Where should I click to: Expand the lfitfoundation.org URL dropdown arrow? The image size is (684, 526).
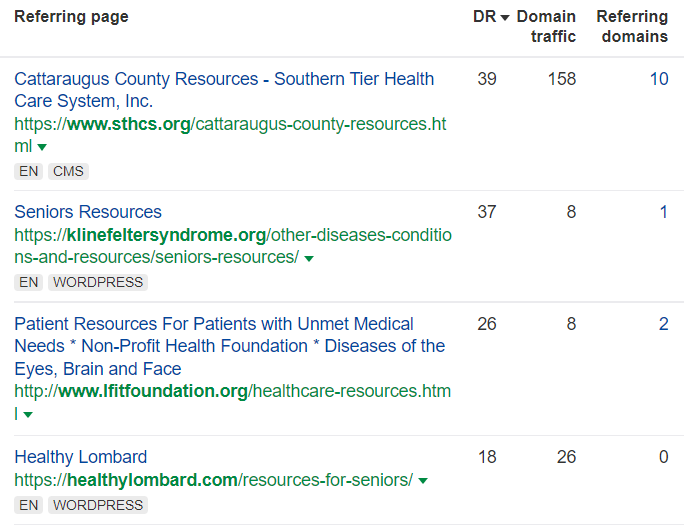pyautogui.click(x=28, y=414)
